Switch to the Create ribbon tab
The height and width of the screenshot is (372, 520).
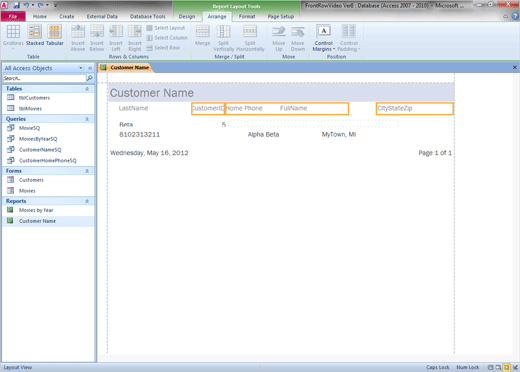[67, 16]
